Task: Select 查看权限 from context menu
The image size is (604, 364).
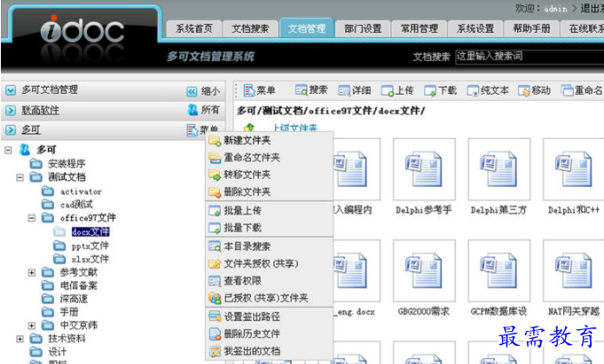Action: [269, 281]
